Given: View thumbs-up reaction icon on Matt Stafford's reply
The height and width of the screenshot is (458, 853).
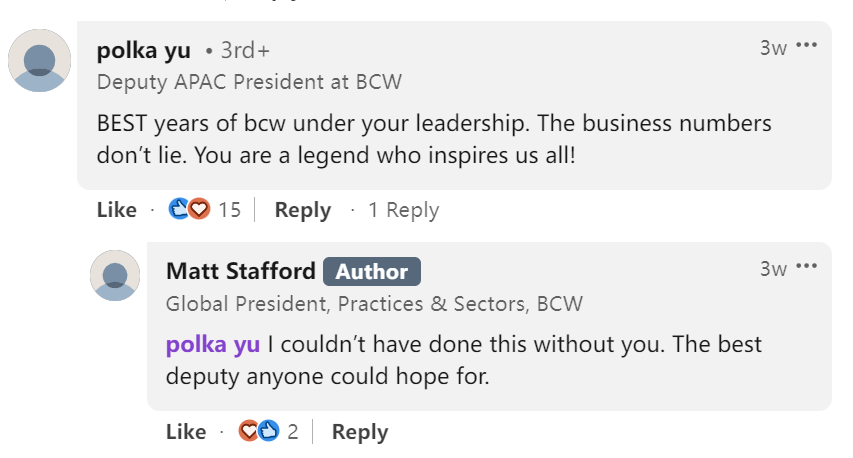Looking at the screenshot, I should tap(269, 431).
